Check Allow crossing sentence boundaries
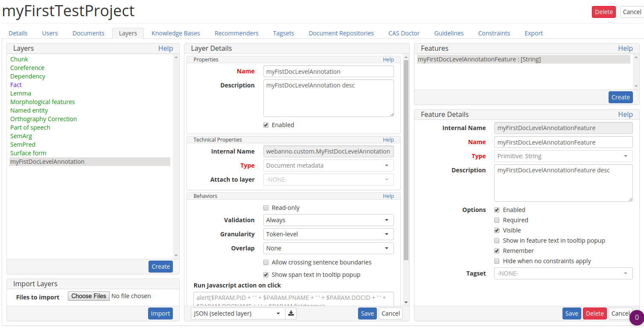 click(x=266, y=262)
